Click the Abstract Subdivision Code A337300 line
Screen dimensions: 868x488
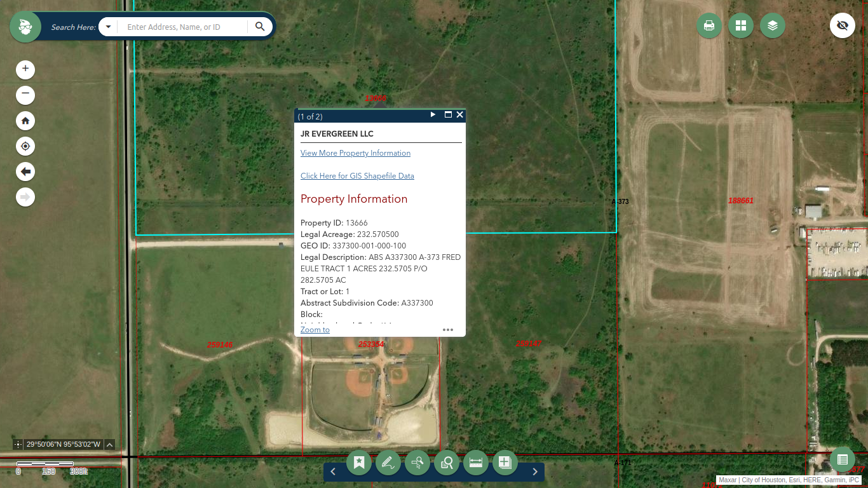pyautogui.click(x=367, y=303)
